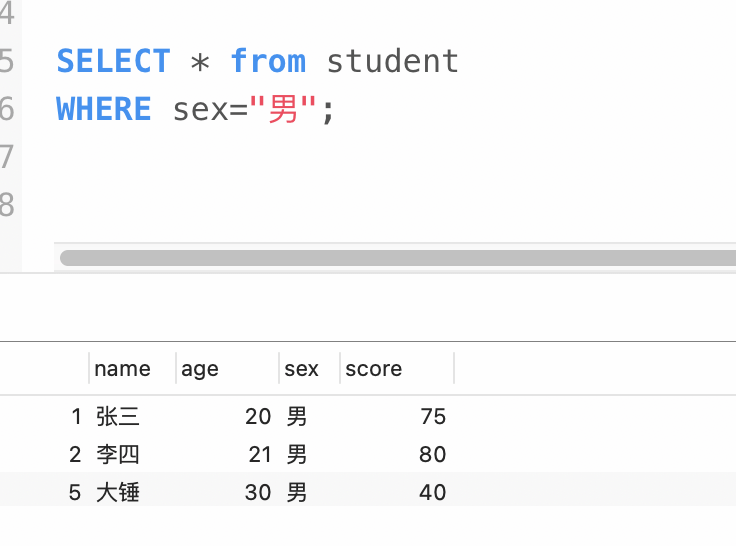This screenshot has width=736, height=546.
Task: Select the name cell 张三
Action: [118, 417]
